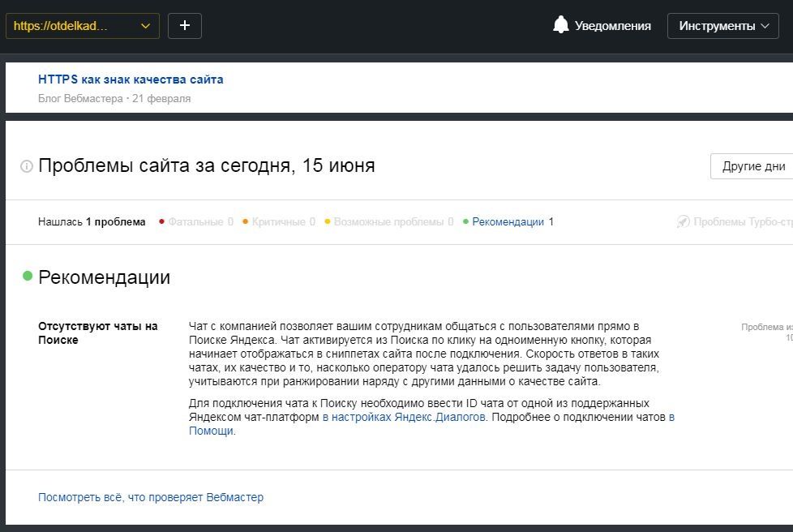Expand the site selector chevron arrow
Image resolution: width=793 pixels, height=532 pixels.
tap(146, 26)
